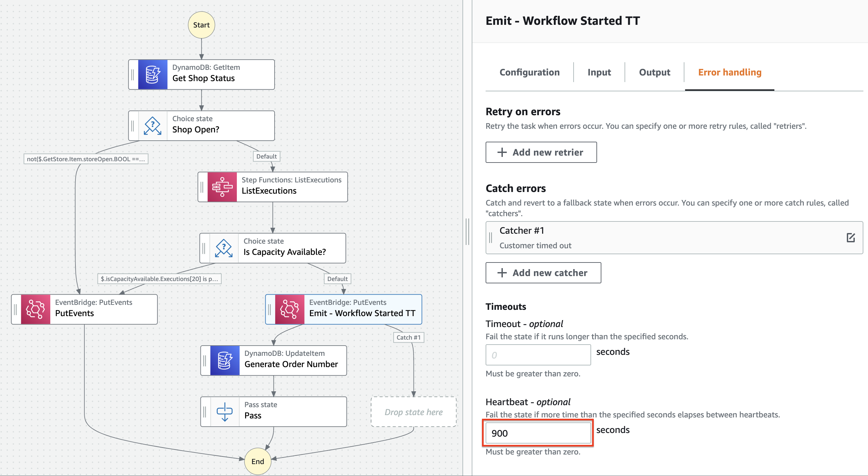Viewport: 868px width, 476px height.
Task: Click the Catch #1 edge label
Action: (409, 337)
